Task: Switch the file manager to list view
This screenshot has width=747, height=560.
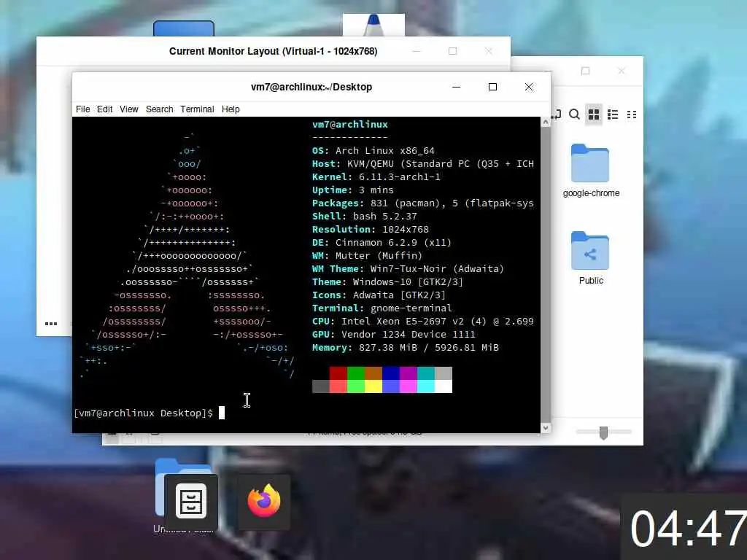Action: pos(613,114)
